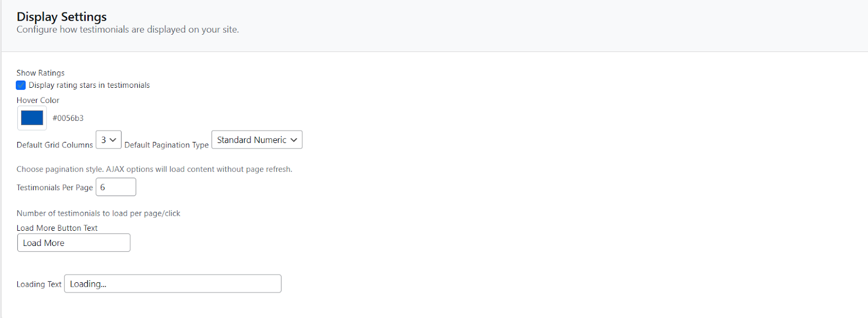Click the Testimonials Per Page label

click(55, 187)
